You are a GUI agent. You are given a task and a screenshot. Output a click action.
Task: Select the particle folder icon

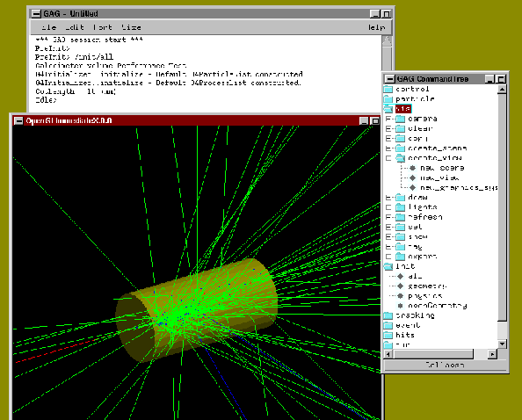point(388,98)
